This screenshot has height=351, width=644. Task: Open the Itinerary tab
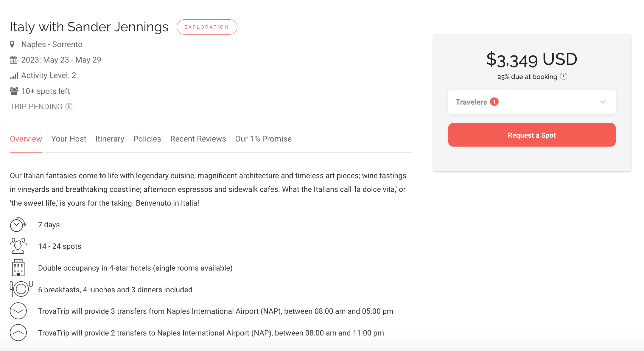pos(110,139)
